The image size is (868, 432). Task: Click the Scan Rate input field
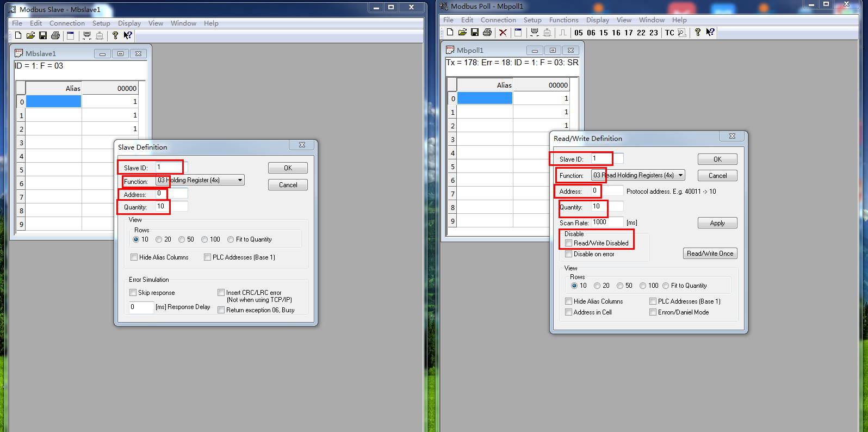point(606,222)
